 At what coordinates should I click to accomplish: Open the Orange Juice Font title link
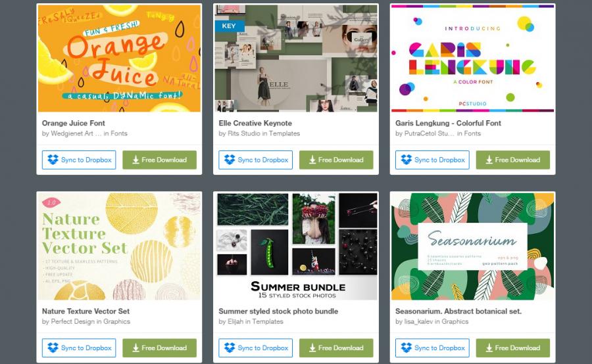point(73,123)
